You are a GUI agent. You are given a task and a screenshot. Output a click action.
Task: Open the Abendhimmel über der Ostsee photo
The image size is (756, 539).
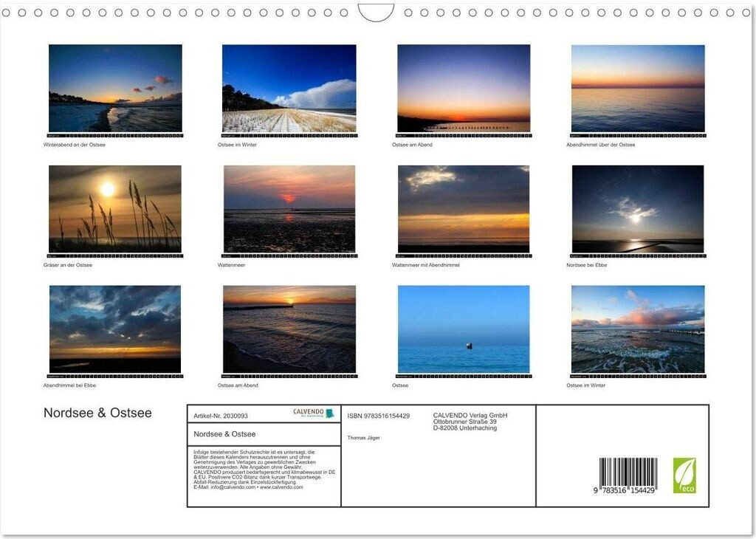tap(637, 88)
